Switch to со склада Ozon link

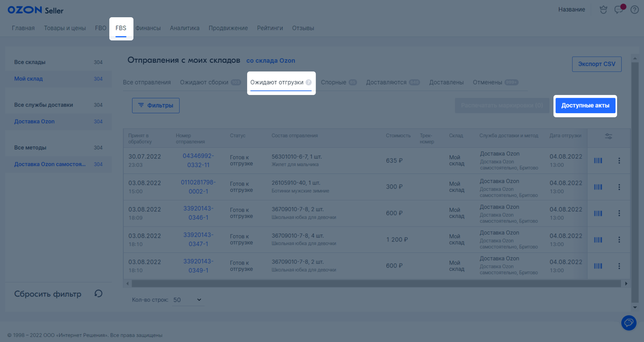(271, 61)
